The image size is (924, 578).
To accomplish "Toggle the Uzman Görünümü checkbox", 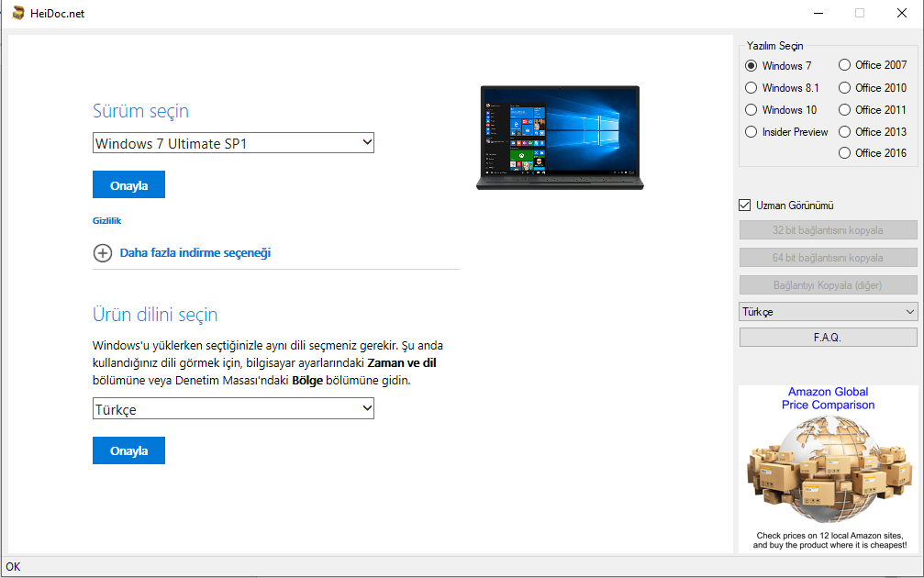I will [x=745, y=205].
